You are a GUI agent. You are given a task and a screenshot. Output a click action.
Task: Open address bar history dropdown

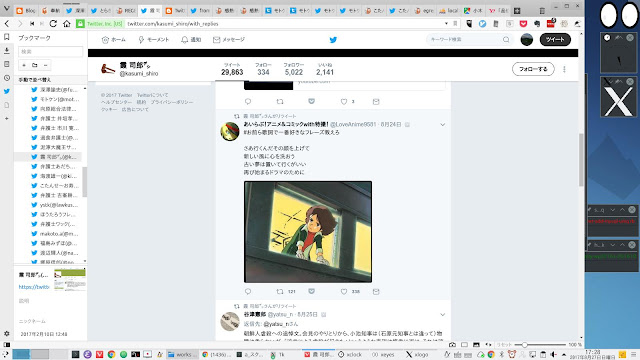[446, 24]
